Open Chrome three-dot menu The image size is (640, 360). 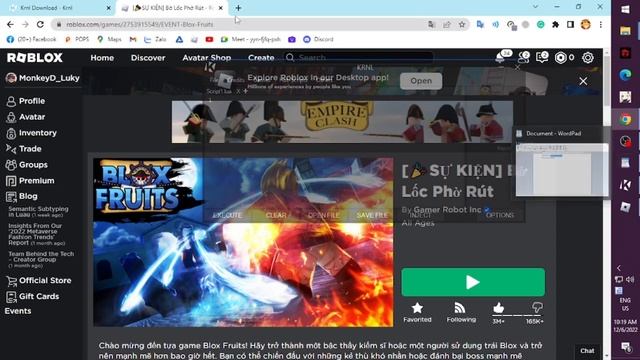[600, 24]
